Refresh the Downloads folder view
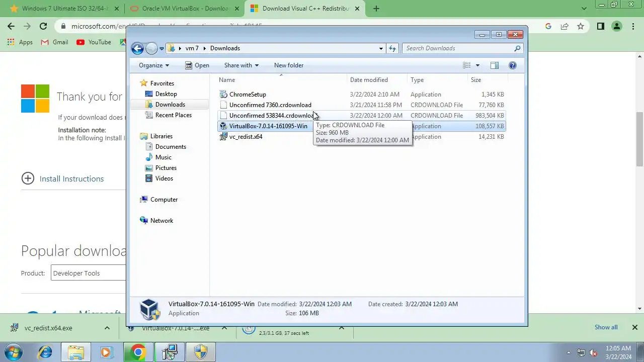The image size is (644, 362). coord(392,48)
